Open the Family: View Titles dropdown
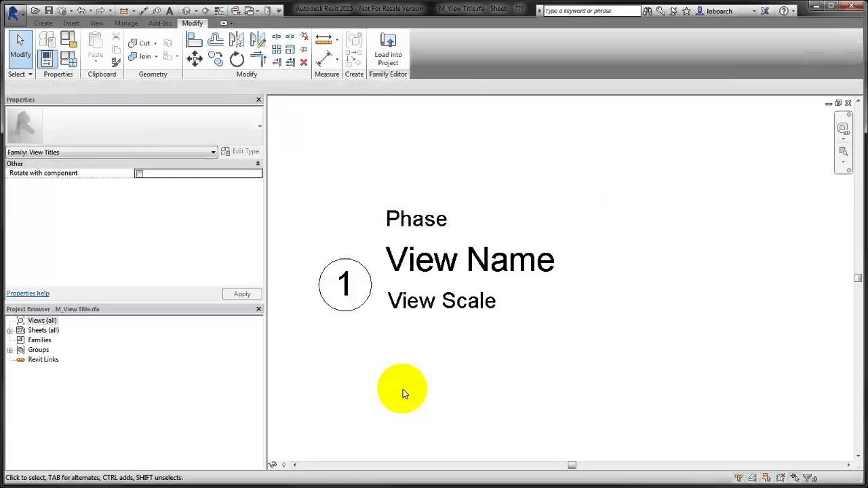868x488 pixels. point(112,152)
